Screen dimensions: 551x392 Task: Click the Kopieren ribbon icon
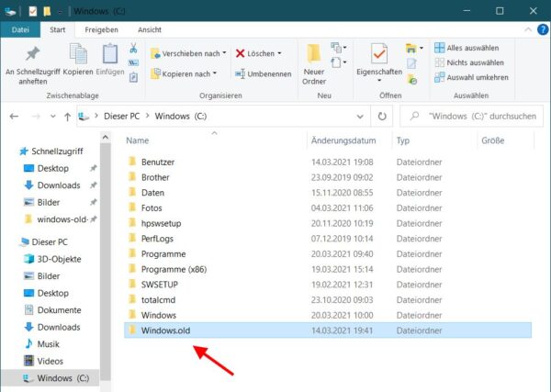[x=78, y=53]
